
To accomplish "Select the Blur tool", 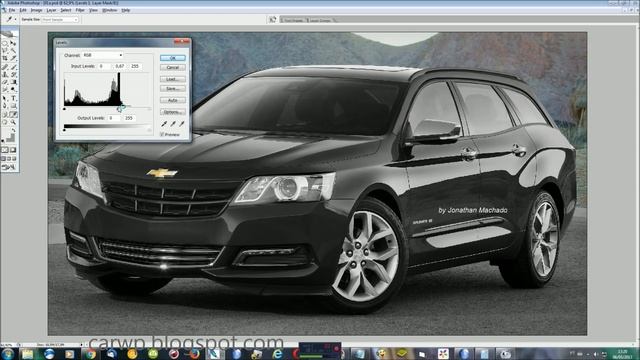I will click(5, 89).
